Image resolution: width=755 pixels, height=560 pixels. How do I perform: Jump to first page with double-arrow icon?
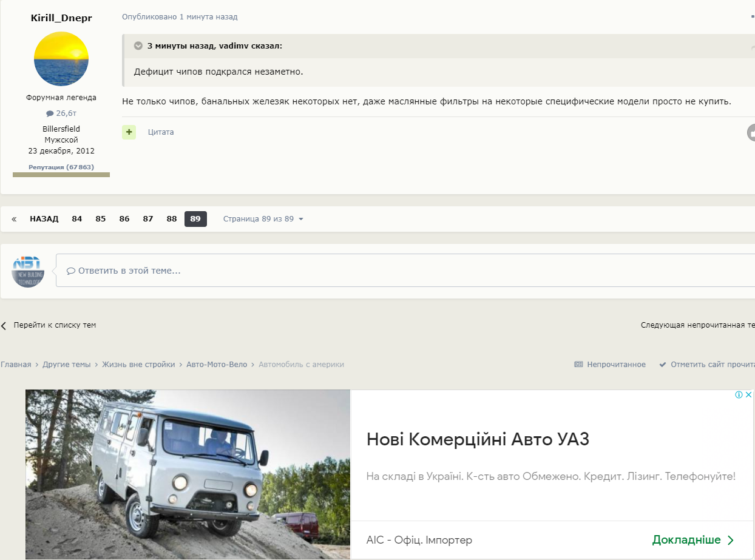click(14, 219)
